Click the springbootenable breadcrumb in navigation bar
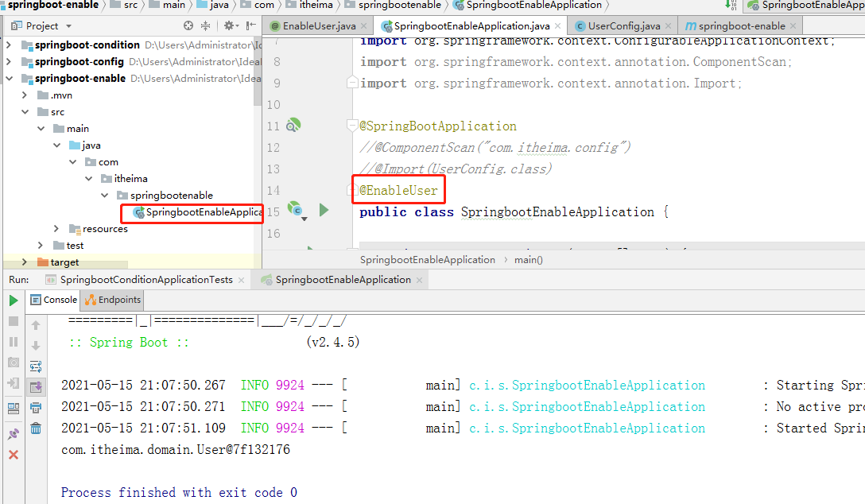The height and width of the screenshot is (504, 865). pyautogui.click(x=393, y=5)
